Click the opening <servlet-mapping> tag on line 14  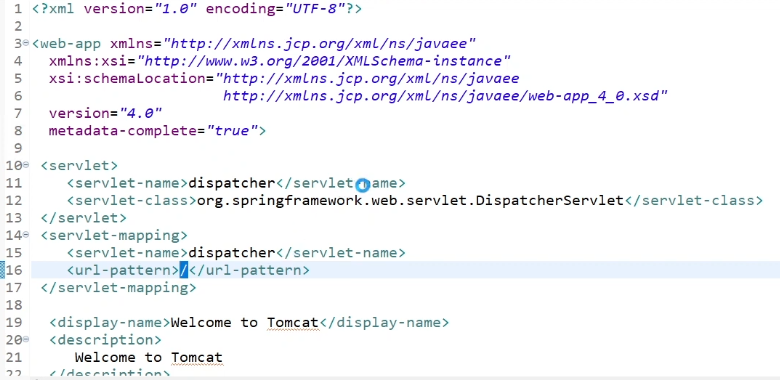(114, 235)
